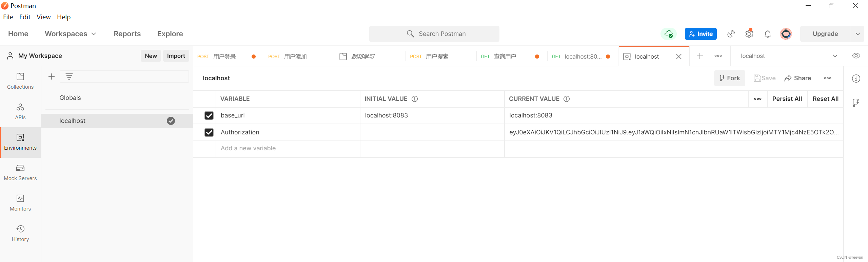
Task: Click the Authorization initial value cell
Action: (x=432, y=132)
